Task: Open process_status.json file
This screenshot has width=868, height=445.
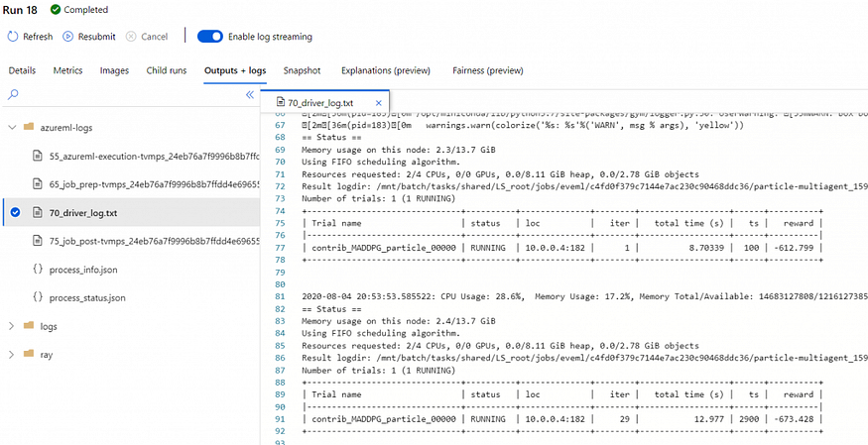Action: click(87, 298)
